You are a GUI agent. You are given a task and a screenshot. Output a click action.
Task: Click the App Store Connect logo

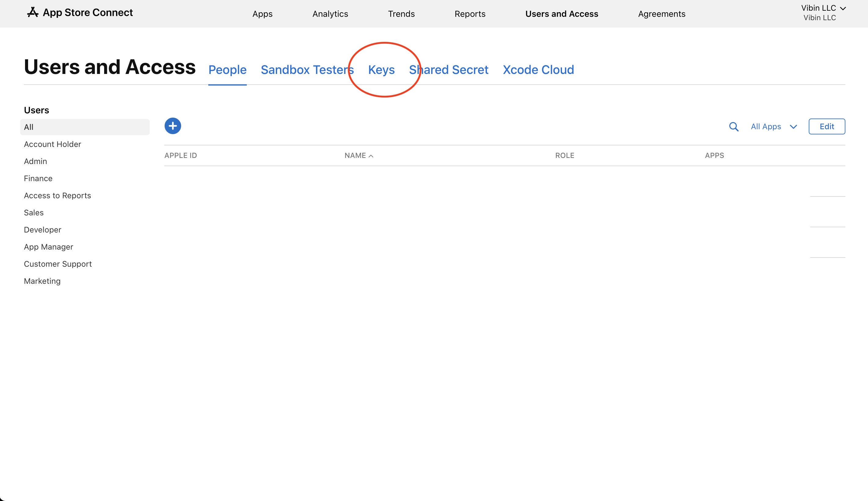80,13
